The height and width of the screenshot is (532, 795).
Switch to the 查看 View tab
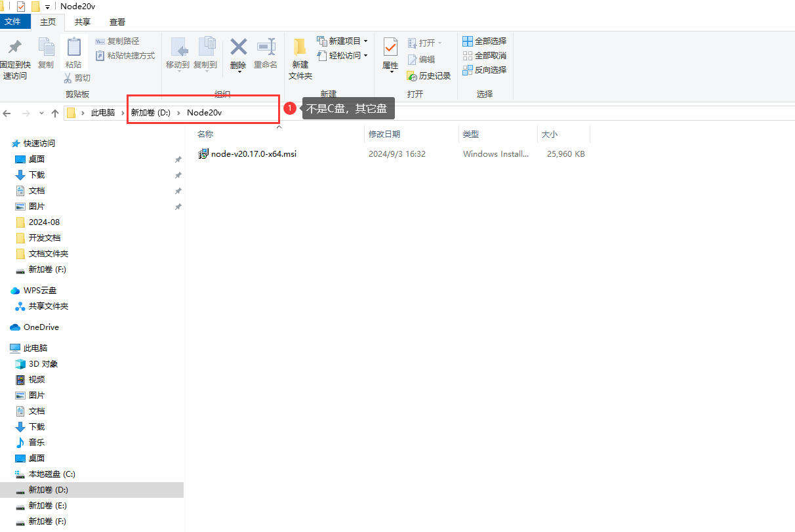[117, 22]
